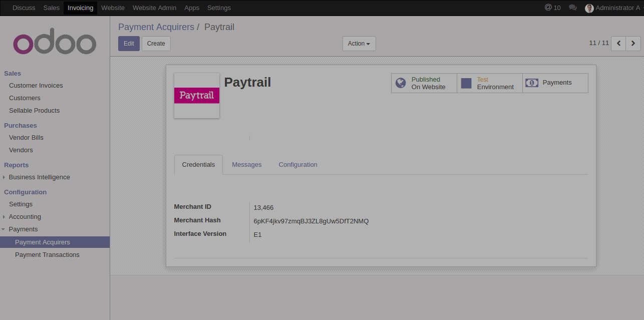
Task: Open Sellable Products in sidebar
Action: [x=34, y=111]
